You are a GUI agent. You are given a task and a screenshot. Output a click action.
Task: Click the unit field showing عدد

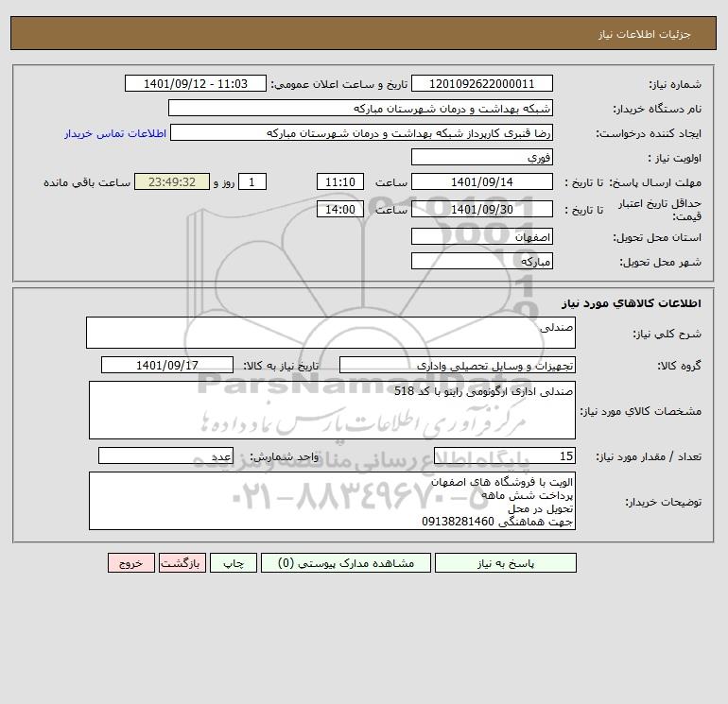165,455
